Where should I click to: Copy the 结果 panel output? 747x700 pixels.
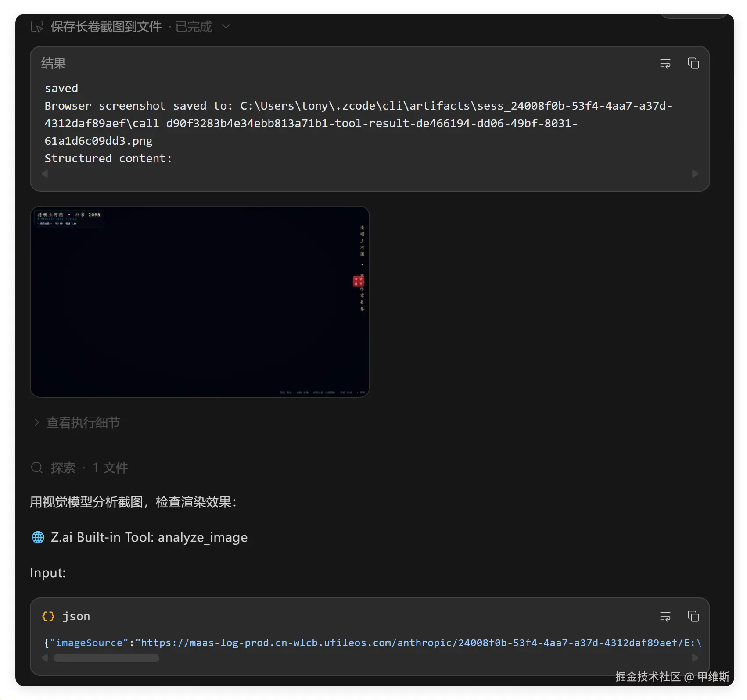coord(693,64)
